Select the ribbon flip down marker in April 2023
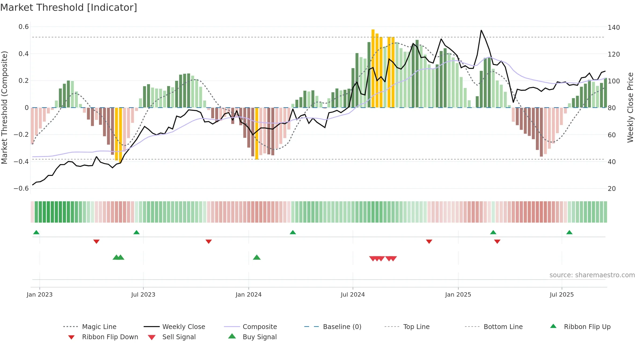This screenshot has height=362, width=644. [96, 242]
